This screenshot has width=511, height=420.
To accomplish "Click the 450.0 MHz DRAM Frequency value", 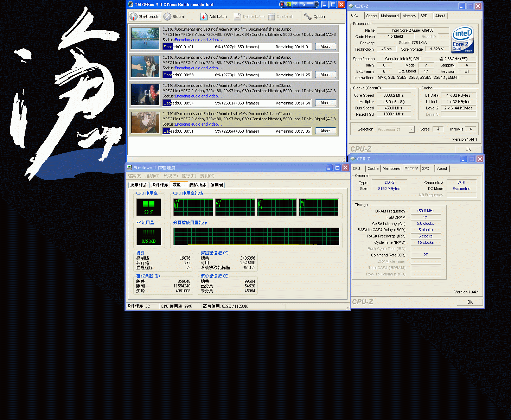I will pos(426,211).
